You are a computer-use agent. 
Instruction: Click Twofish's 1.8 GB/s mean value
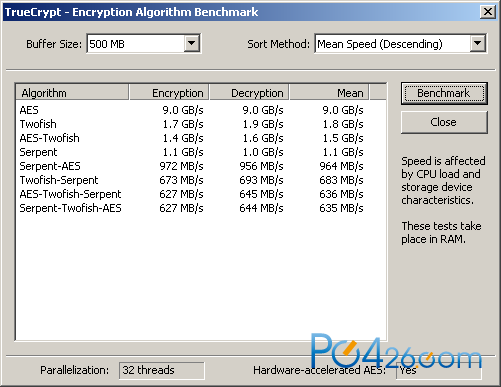(x=343, y=124)
